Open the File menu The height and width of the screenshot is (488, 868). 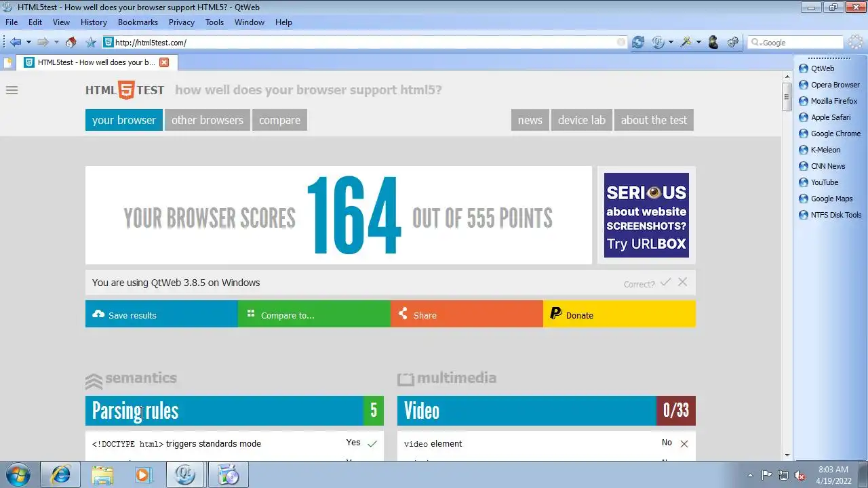[x=12, y=22]
